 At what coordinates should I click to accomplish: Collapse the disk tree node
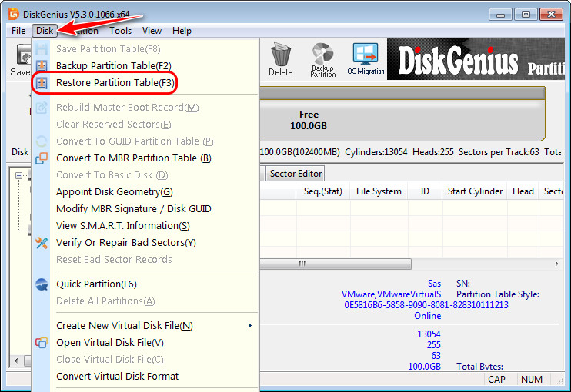[18, 176]
